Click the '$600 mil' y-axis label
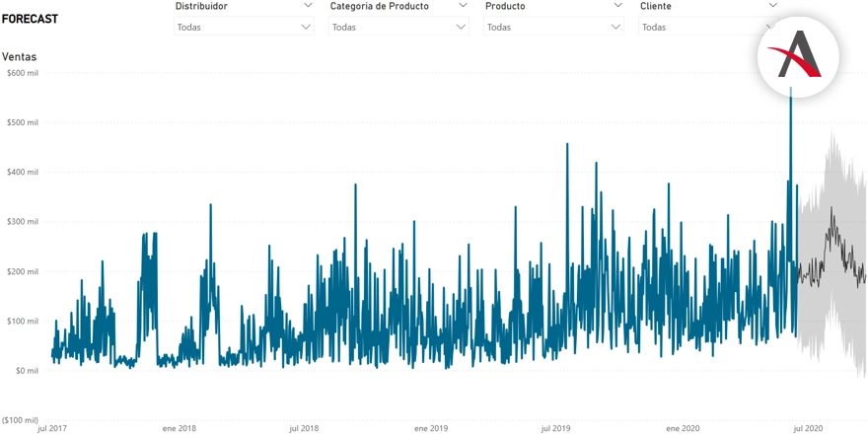868x437 pixels. [x=22, y=73]
